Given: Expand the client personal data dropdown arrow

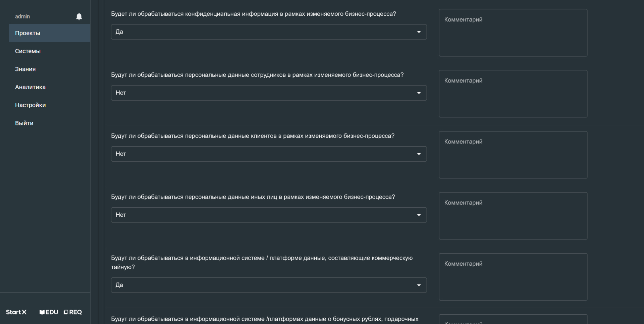Looking at the screenshot, I should (x=419, y=154).
